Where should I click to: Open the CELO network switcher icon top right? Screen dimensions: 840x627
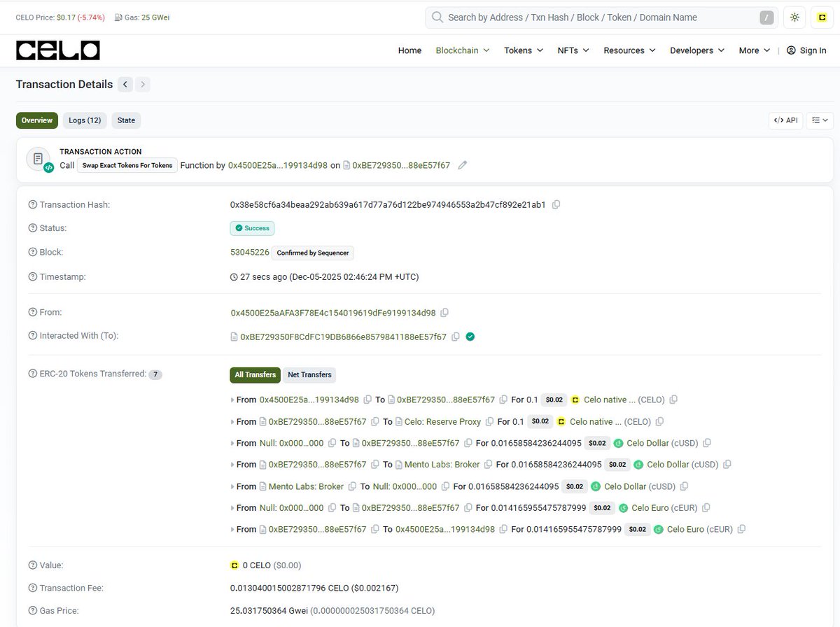coord(822,17)
